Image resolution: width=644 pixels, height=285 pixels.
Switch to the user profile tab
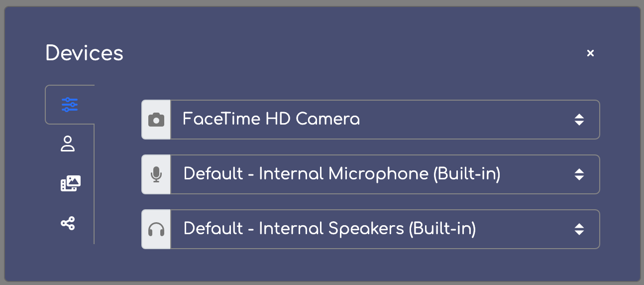click(x=68, y=144)
